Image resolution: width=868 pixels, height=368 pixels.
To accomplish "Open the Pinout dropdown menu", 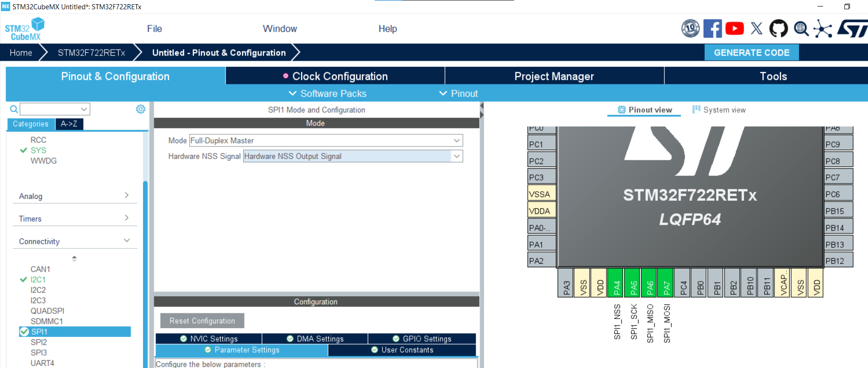I will (x=458, y=94).
